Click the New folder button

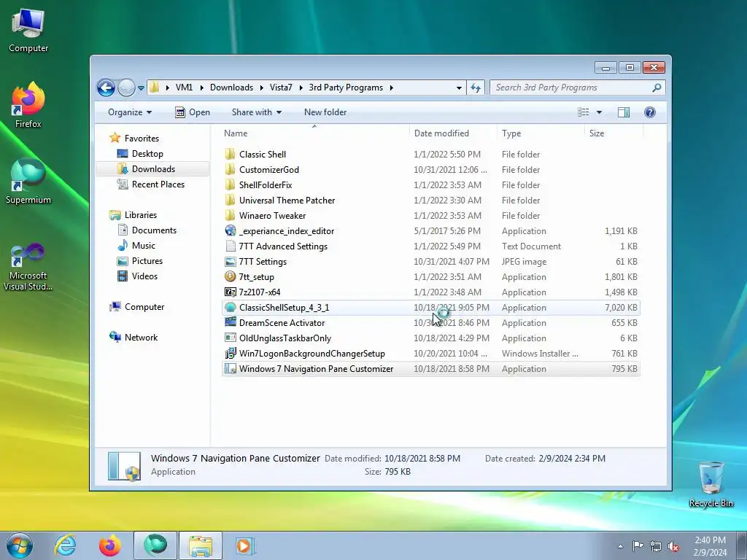pyautogui.click(x=325, y=112)
